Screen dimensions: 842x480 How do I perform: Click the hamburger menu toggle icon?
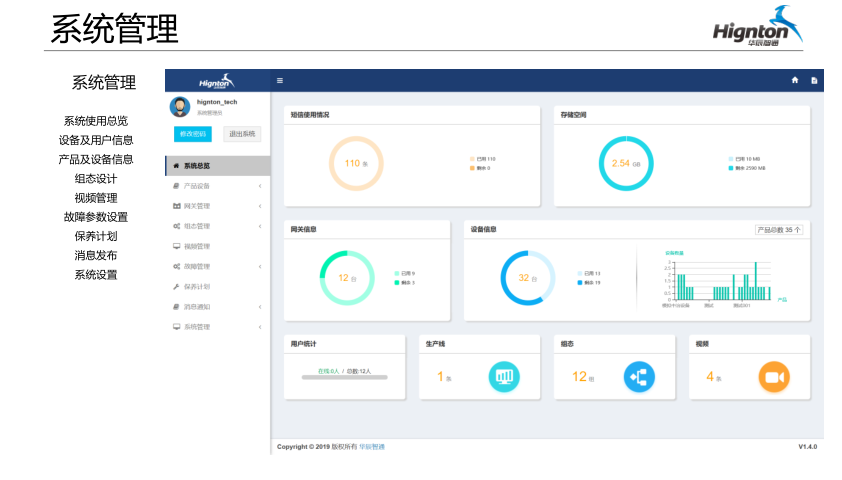click(x=280, y=80)
